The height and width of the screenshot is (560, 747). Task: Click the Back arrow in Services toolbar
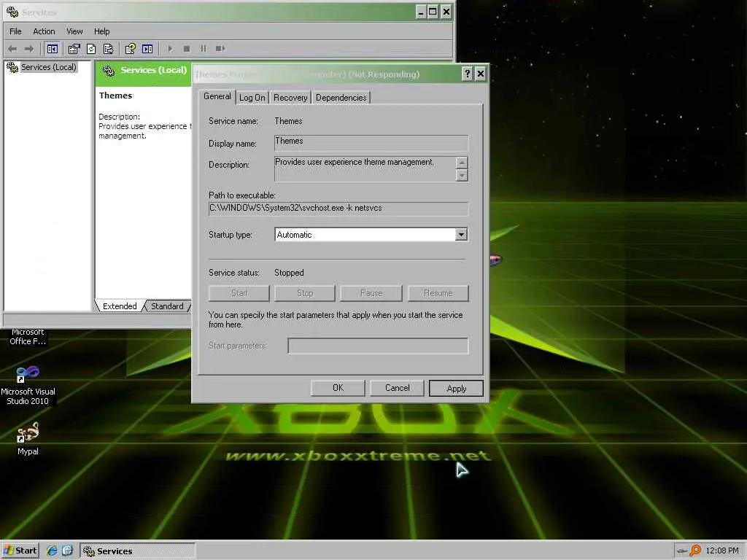[12, 49]
